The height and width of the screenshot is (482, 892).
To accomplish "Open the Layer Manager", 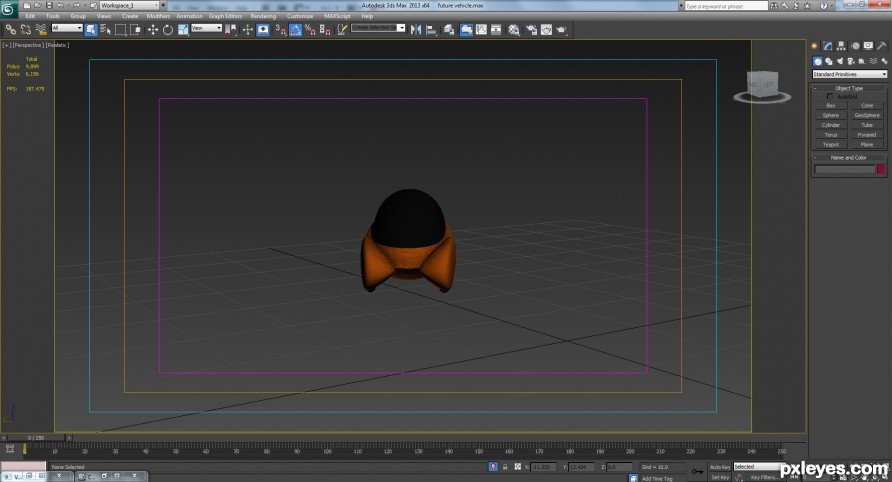I will point(449,30).
